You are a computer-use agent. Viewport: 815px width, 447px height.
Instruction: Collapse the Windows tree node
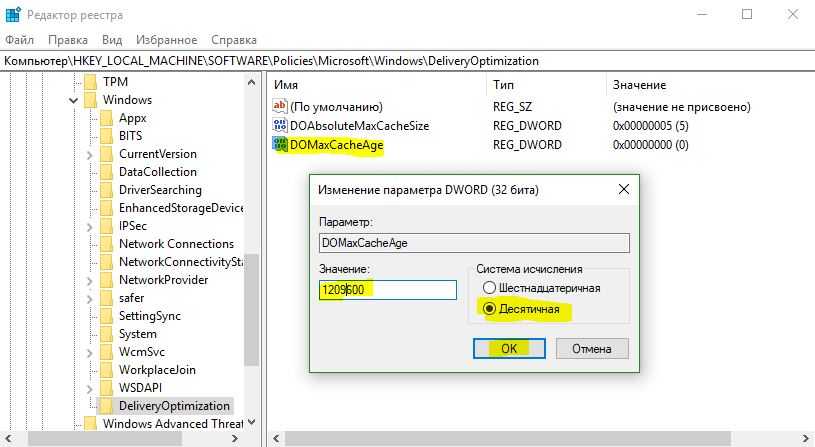pos(75,100)
